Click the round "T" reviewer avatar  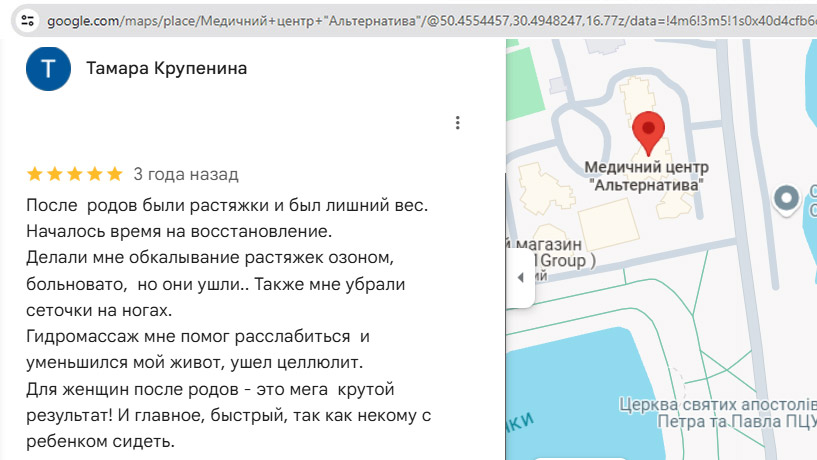(48, 68)
